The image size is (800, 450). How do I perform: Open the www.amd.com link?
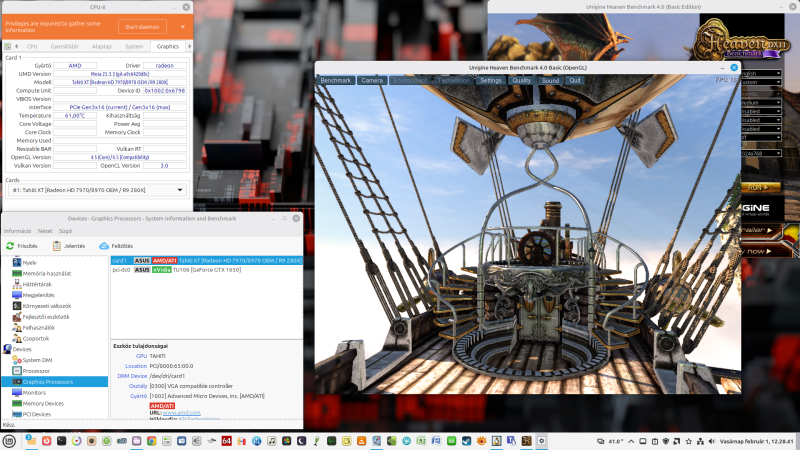[182, 413]
